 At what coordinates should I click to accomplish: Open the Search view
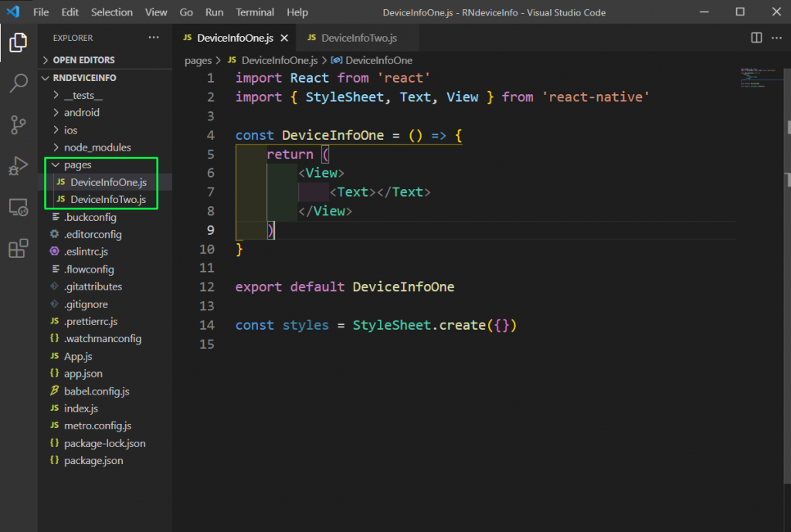[x=17, y=83]
